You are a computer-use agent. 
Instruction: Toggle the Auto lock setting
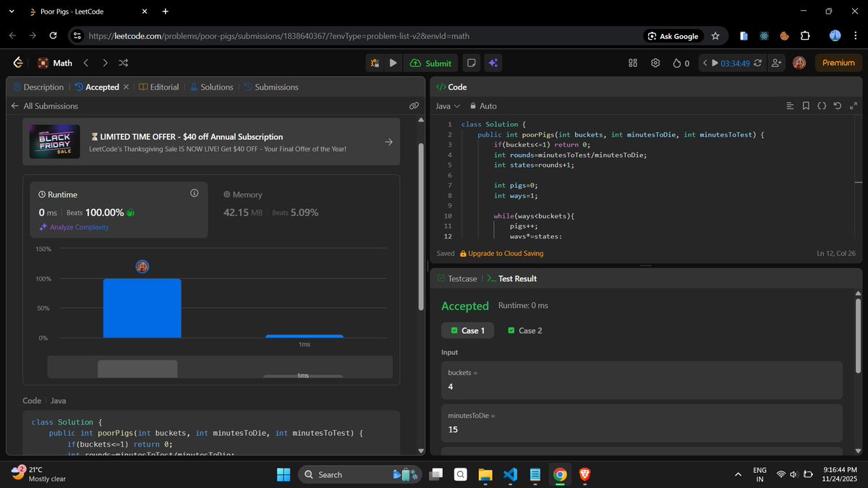coord(483,106)
